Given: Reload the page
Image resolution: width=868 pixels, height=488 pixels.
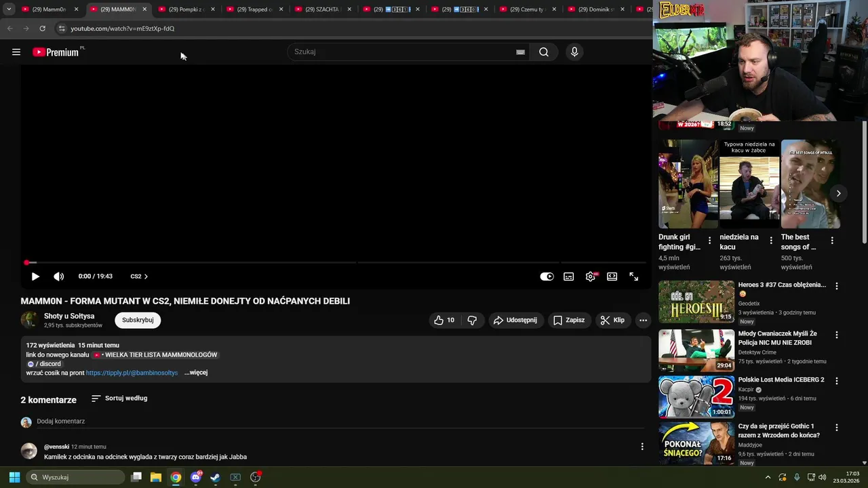Looking at the screenshot, I should click(42, 28).
